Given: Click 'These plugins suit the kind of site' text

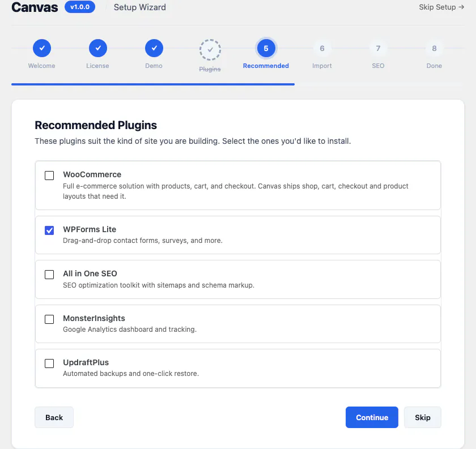Looking at the screenshot, I should pos(193,141).
